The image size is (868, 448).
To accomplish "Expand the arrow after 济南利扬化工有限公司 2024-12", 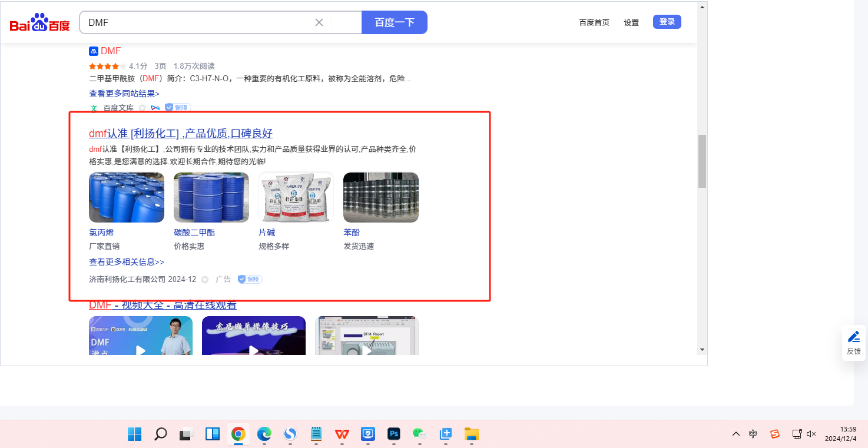I will (x=205, y=280).
